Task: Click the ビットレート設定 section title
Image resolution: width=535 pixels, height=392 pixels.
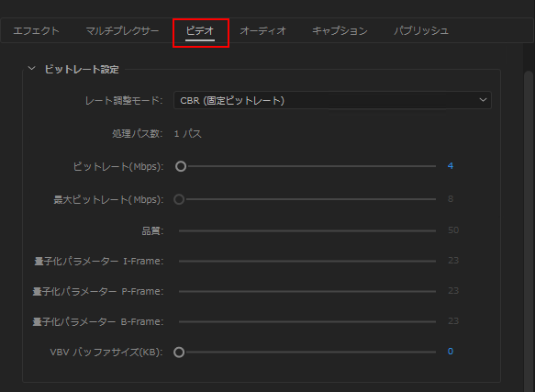Action: (82, 70)
